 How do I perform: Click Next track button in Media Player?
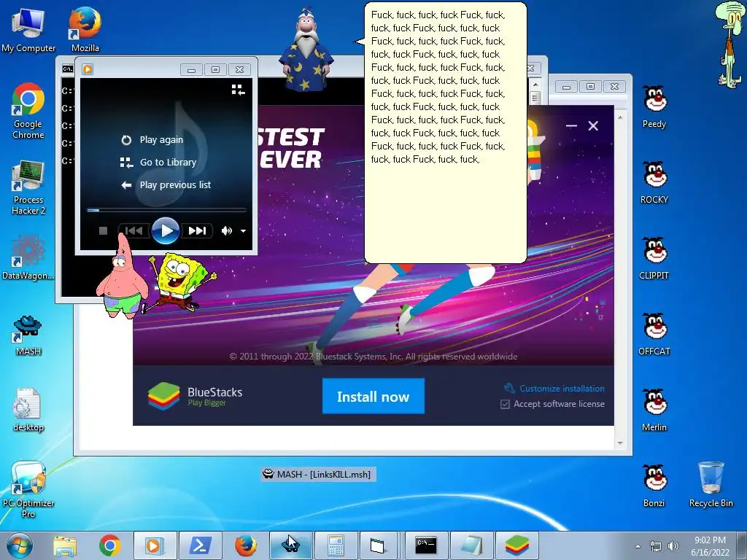coord(197,231)
